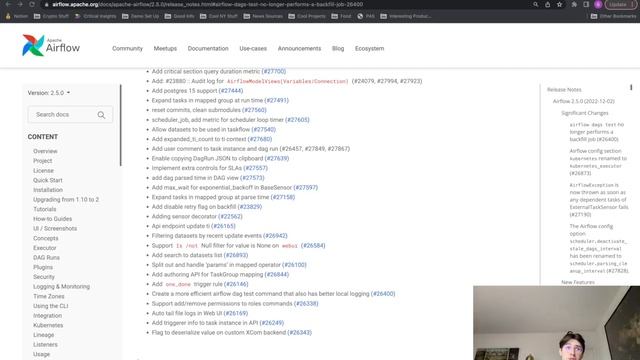Click the browser back arrow

[x=8, y=4]
